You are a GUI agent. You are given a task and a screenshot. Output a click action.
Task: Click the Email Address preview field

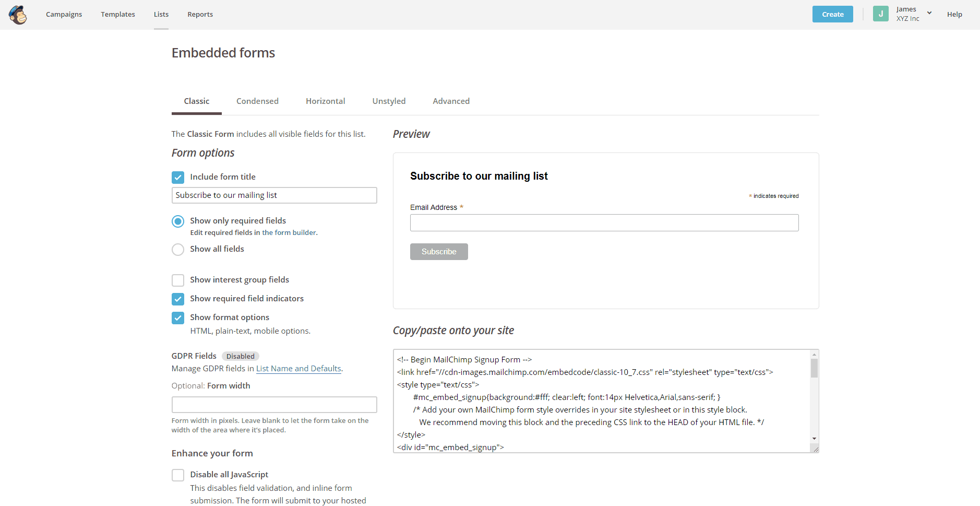(x=604, y=222)
